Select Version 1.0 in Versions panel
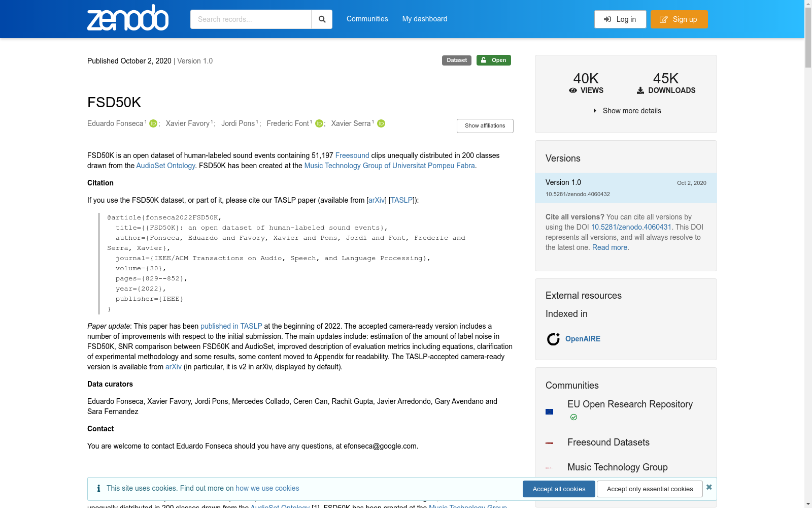 point(626,188)
